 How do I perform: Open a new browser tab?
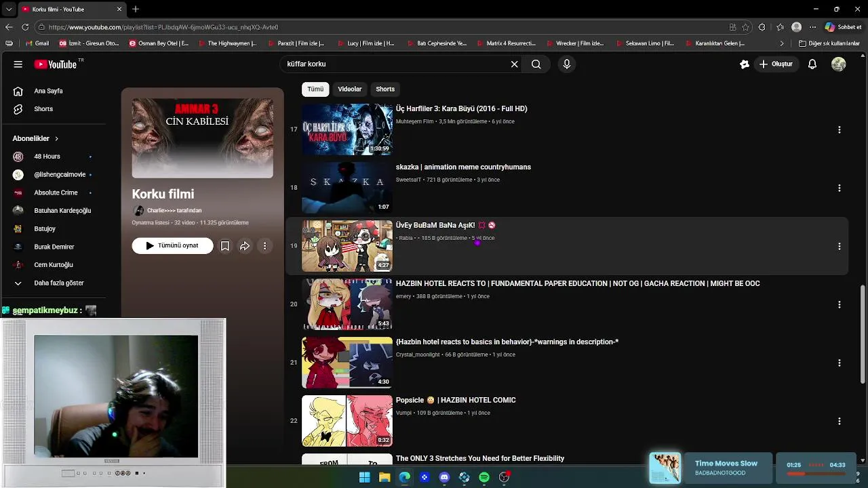[136, 9]
